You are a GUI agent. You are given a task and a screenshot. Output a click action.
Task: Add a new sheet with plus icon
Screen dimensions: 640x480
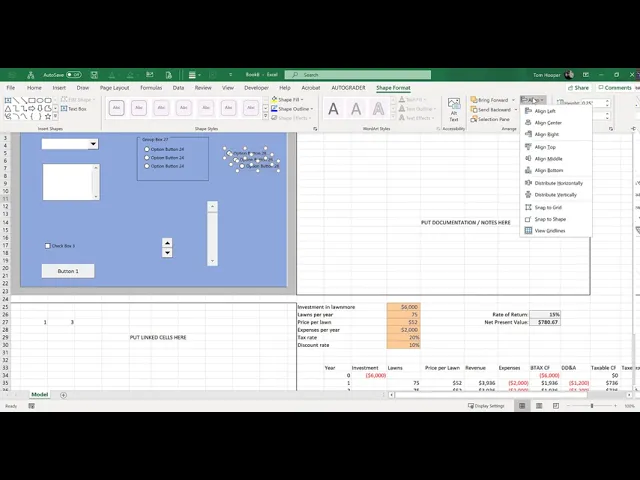tap(63, 395)
